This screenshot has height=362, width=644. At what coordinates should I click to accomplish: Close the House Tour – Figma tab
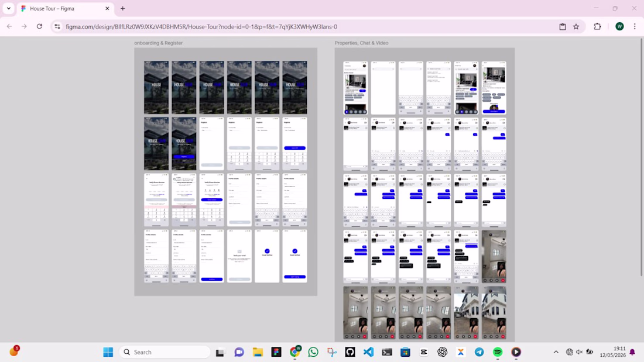(107, 8)
